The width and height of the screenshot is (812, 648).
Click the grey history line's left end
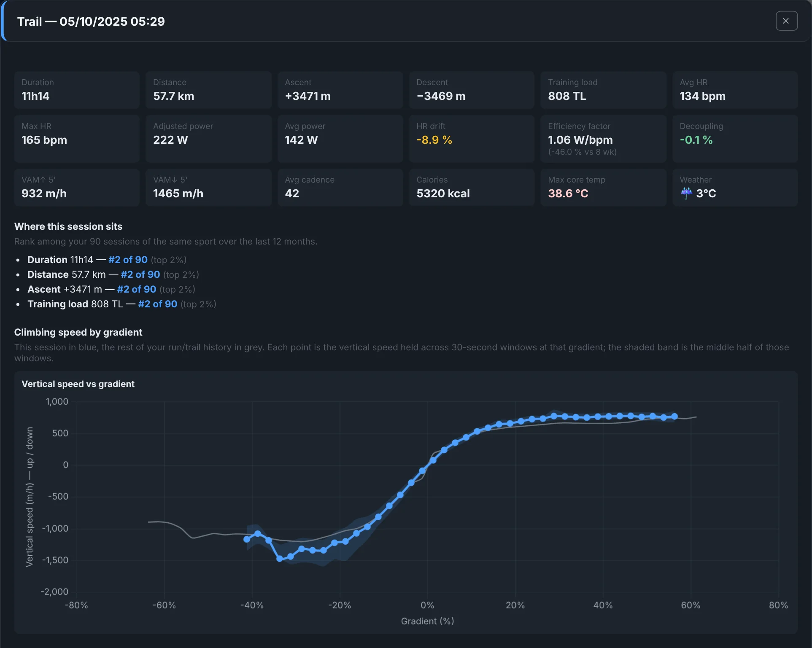(148, 522)
